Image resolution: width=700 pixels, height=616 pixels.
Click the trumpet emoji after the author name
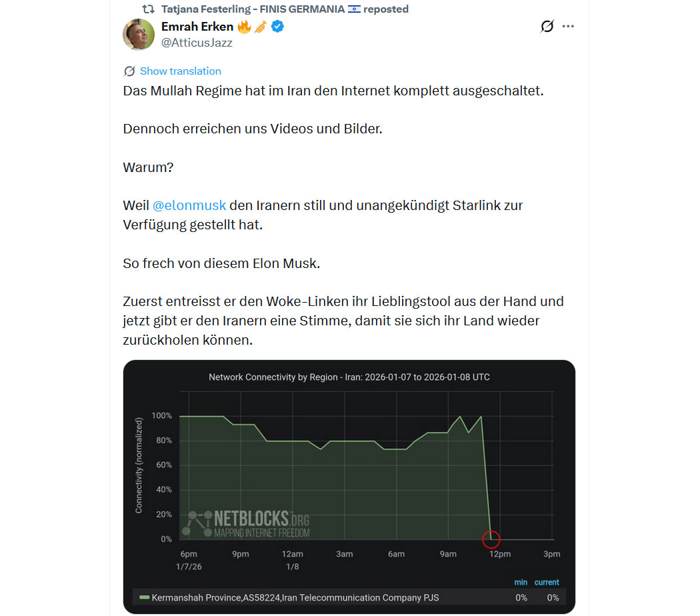click(260, 27)
